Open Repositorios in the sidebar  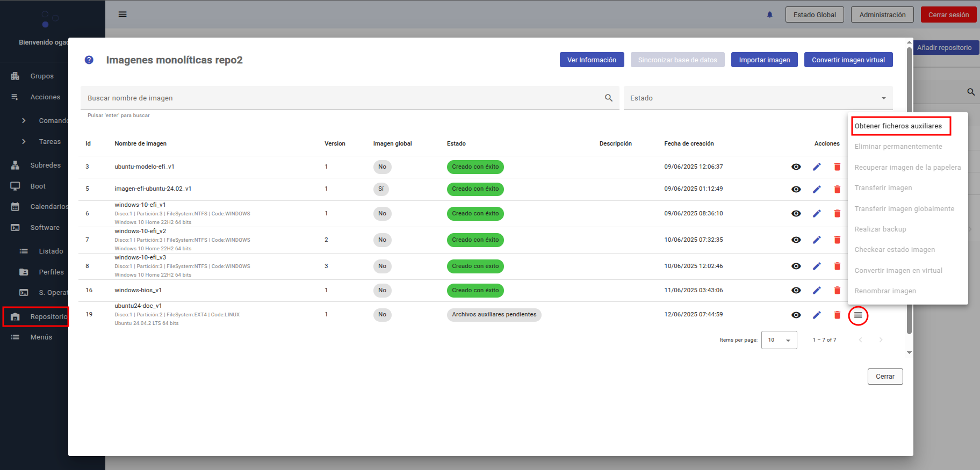click(36, 317)
